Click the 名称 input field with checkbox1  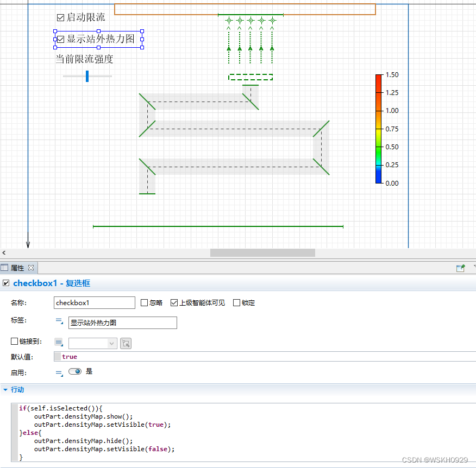pyautogui.click(x=95, y=303)
